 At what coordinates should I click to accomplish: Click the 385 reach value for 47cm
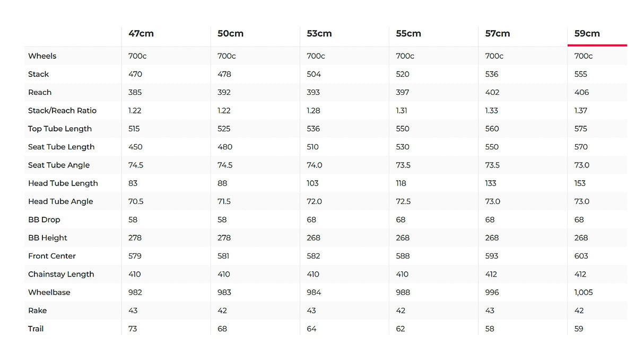pyautogui.click(x=135, y=92)
